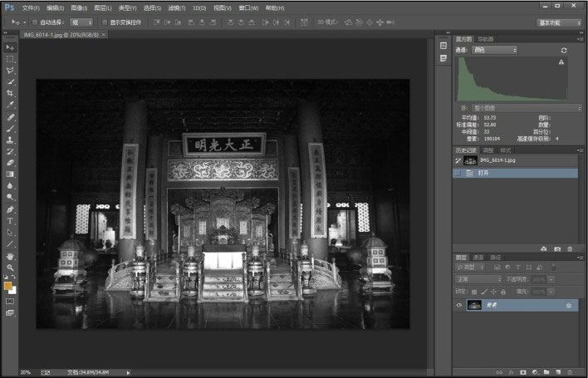Viewport: 588px width, 378px height.
Task: Open the 正常 blend mode dropdown
Action: 478,279
